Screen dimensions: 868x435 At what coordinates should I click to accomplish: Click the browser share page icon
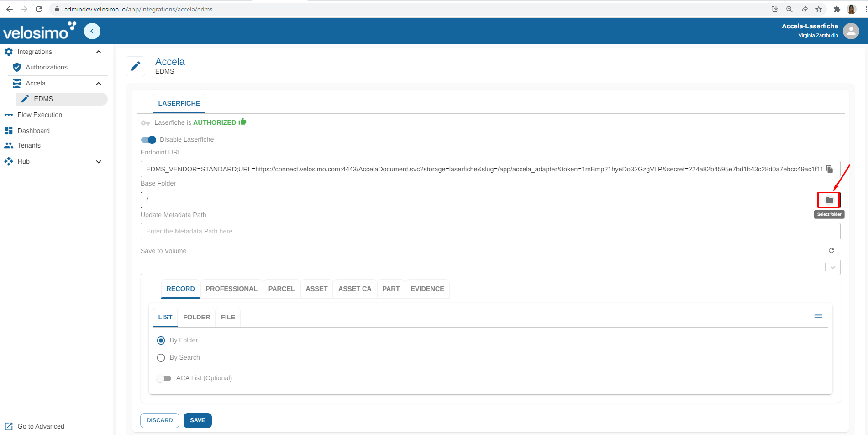click(804, 9)
